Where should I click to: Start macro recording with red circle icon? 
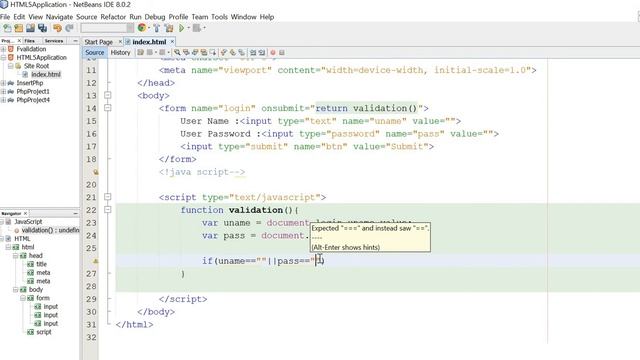coord(273,52)
